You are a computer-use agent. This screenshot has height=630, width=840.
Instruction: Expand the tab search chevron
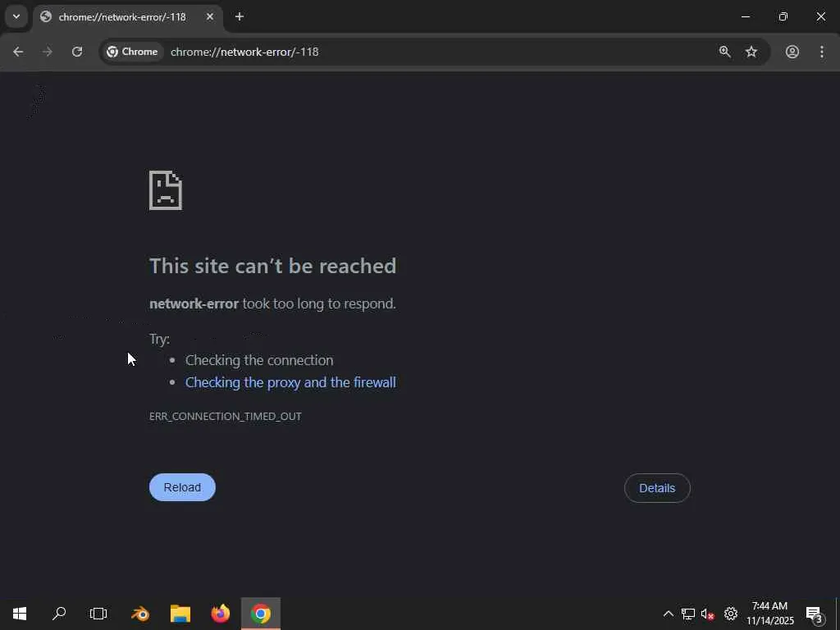(x=16, y=16)
